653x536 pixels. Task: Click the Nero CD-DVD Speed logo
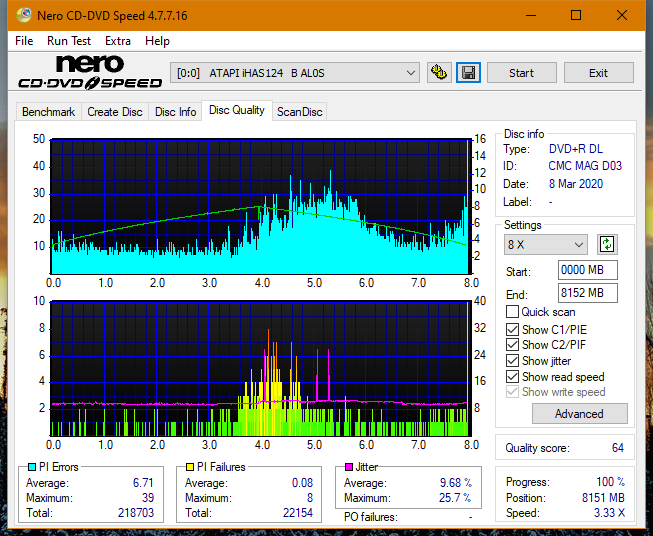(x=90, y=73)
